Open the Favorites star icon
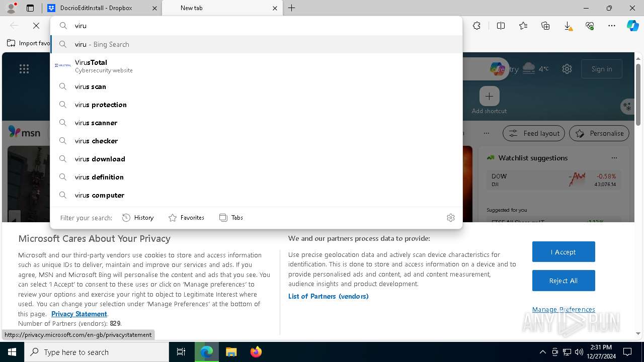 click(523, 26)
